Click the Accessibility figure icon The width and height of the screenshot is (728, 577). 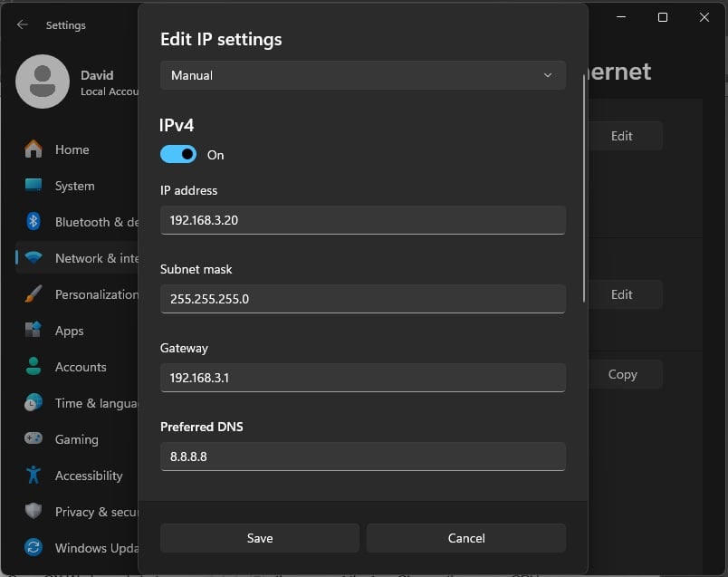pos(34,475)
